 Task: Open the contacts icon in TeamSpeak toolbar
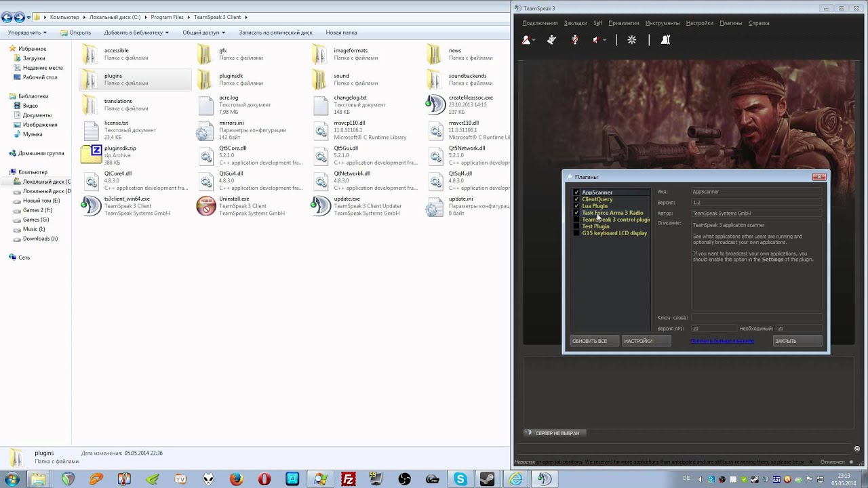tap(665, 40)
